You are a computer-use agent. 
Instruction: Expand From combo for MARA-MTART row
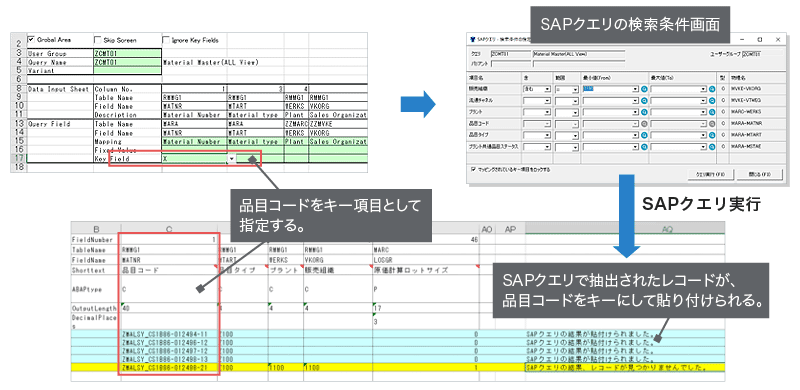(635, 135)
